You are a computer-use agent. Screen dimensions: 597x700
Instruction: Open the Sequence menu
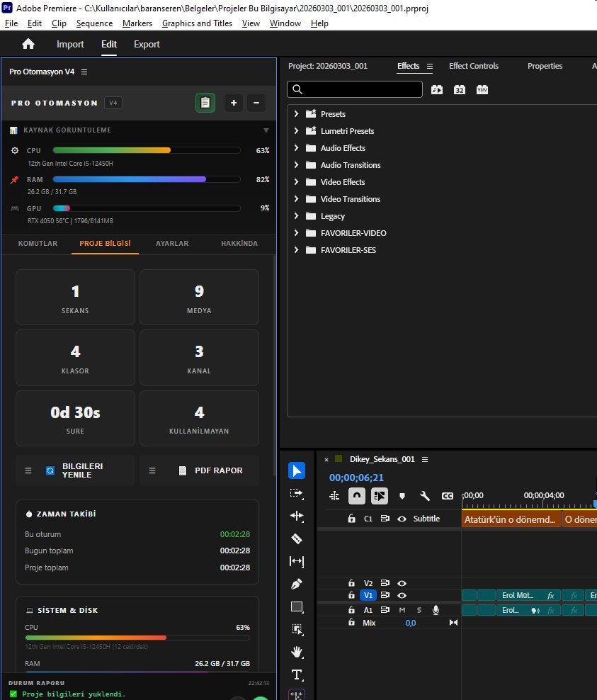(94, 23)
